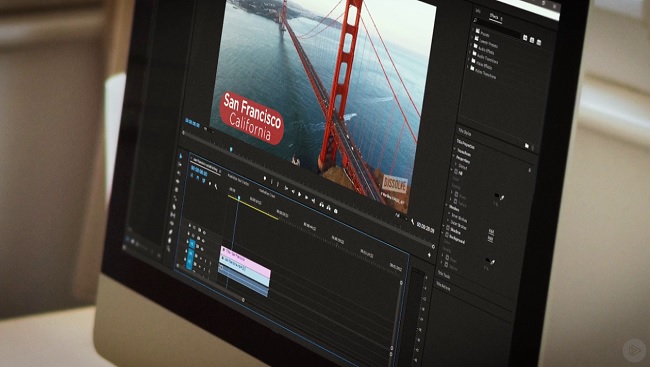
Task: Click the new bin icon in Title Styles panel
Action: 526,146
